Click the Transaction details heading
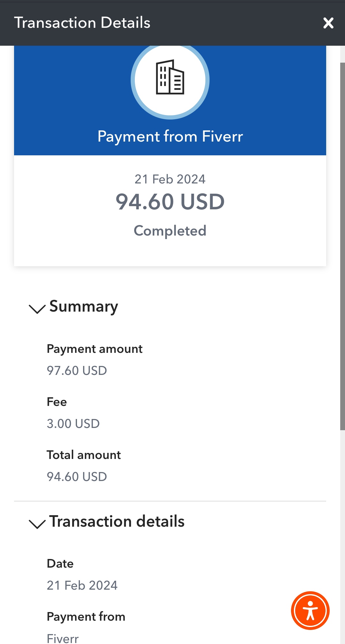The height and width of the screenshot is (644, 345). tap(117, 522)
